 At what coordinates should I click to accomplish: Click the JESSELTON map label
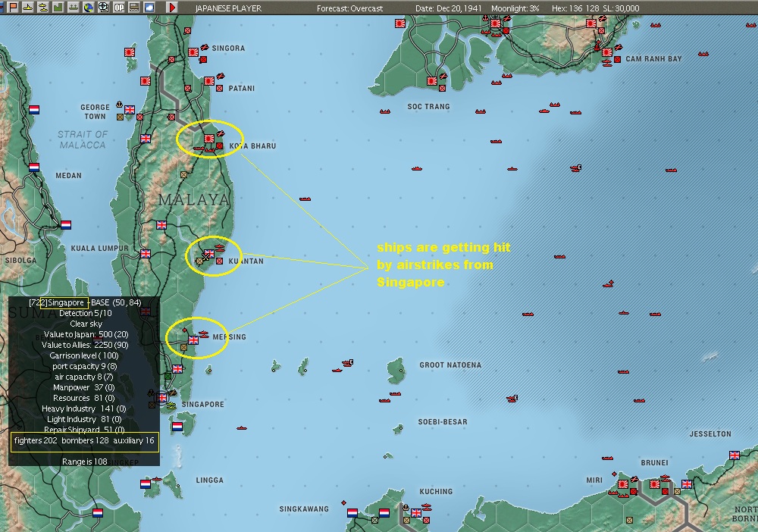710,434
